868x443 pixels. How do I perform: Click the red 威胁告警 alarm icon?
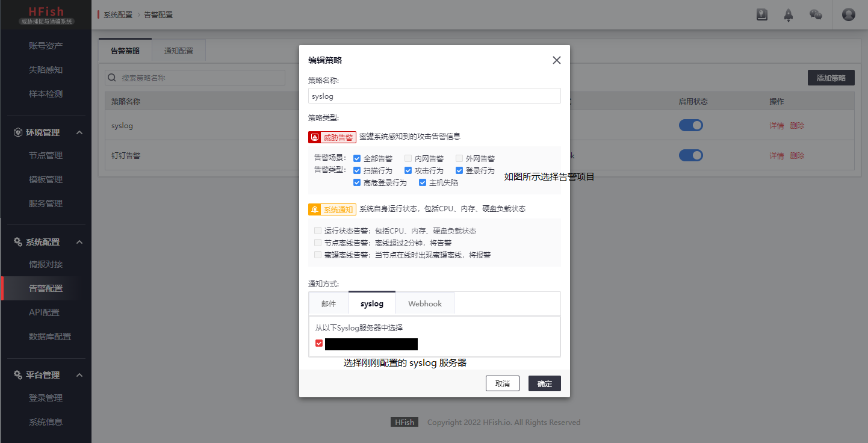[x=314, y=137]
